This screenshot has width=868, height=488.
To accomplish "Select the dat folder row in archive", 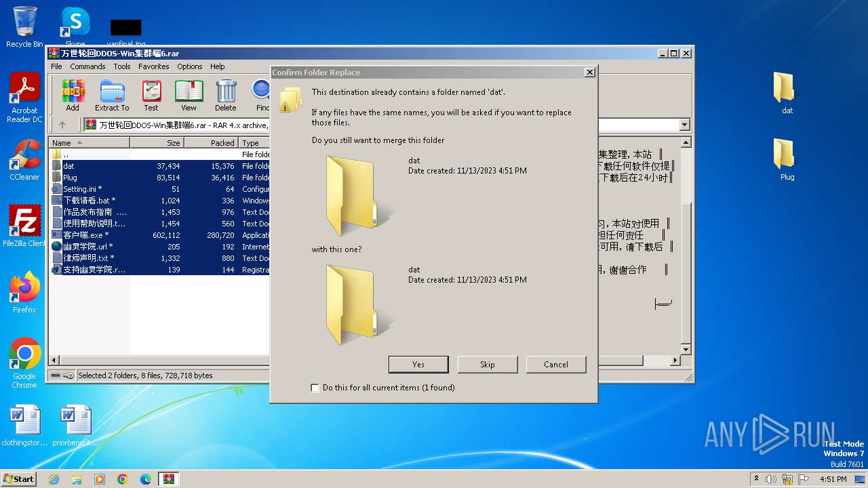I will (x=160, y=166).
